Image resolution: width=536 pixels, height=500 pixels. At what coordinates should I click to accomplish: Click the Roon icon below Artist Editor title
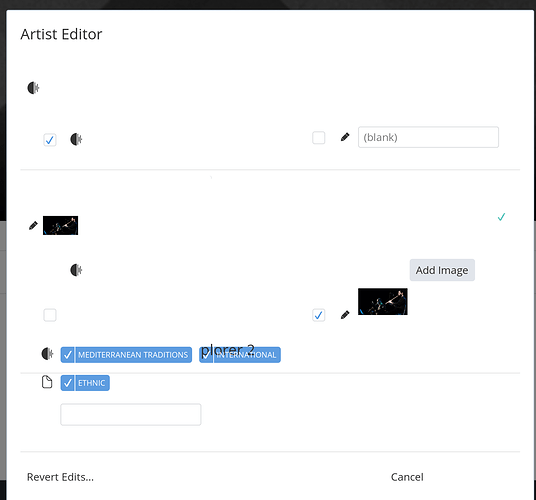tap(33, 88)
